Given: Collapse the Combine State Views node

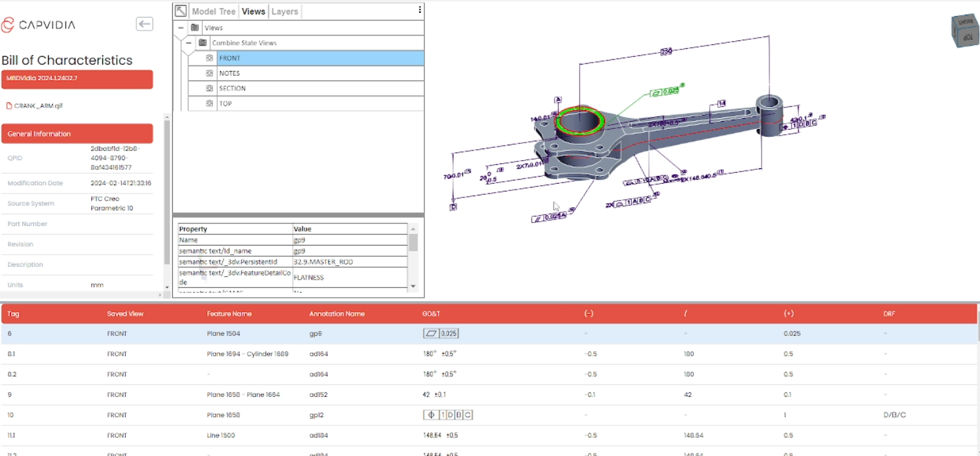Looking at the screenshot, I should (x=188, y=42).
